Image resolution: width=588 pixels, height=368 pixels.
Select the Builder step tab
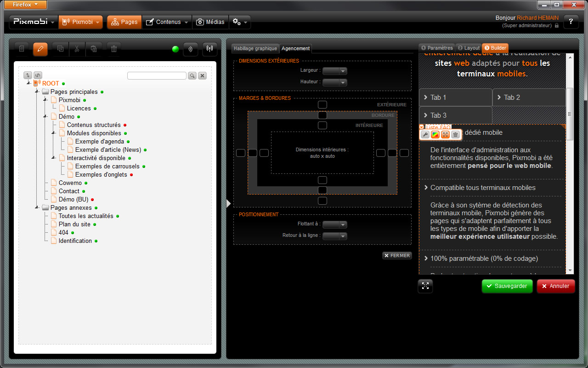495,48
